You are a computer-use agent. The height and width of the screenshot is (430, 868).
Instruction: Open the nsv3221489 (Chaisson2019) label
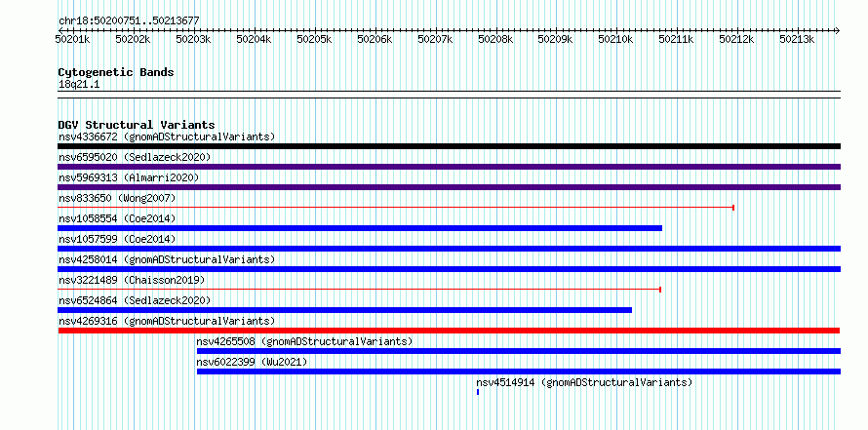132,280
